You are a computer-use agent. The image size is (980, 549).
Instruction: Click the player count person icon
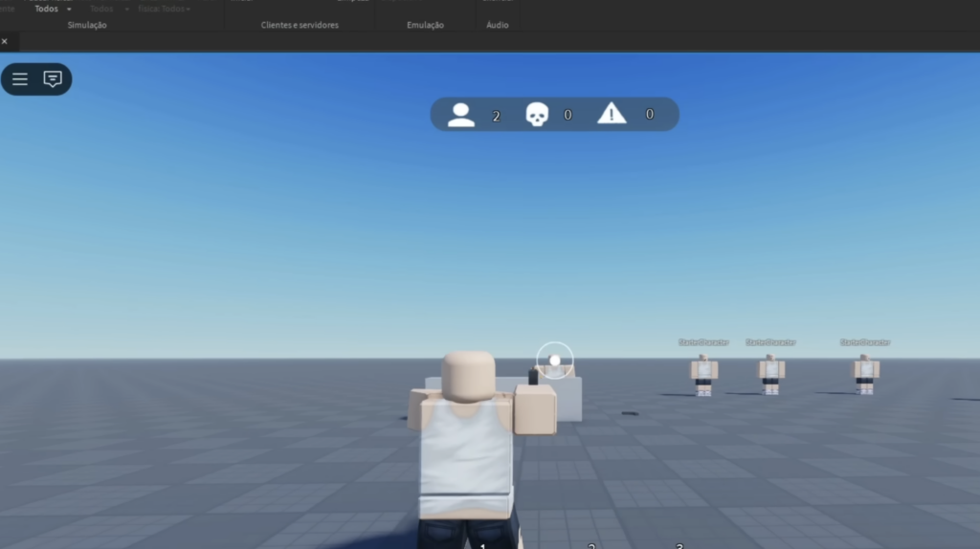[461, 115]
